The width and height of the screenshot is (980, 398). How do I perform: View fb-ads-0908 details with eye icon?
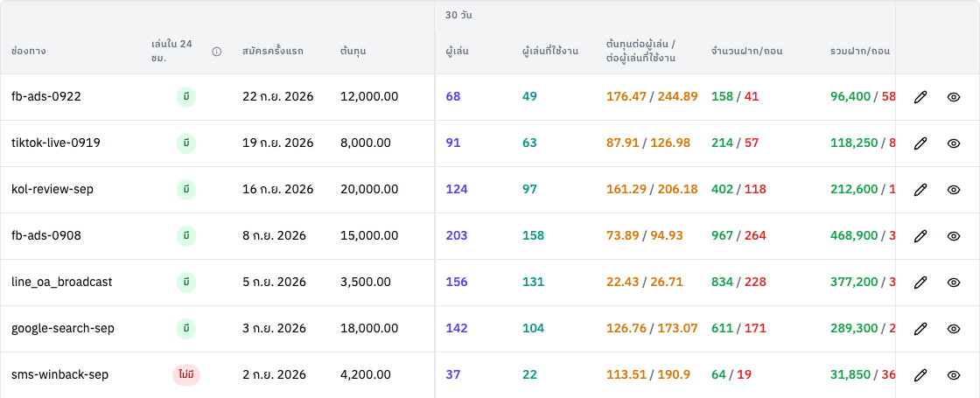[953, 236]
